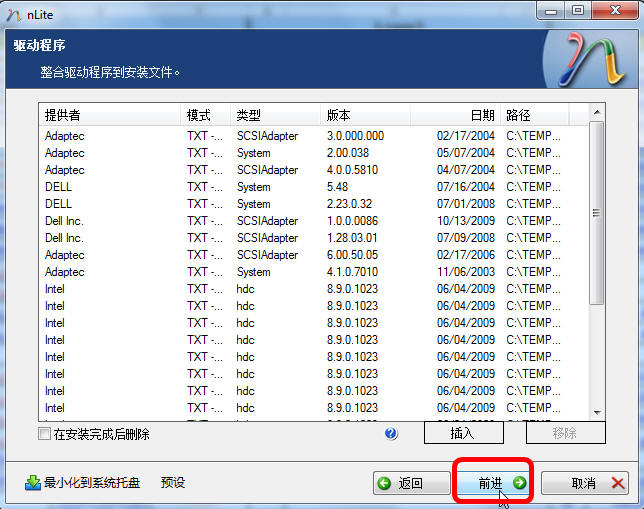This screenshot has height=509, width=644.
Task: Click the 移除 button
Action: (566, 433)
